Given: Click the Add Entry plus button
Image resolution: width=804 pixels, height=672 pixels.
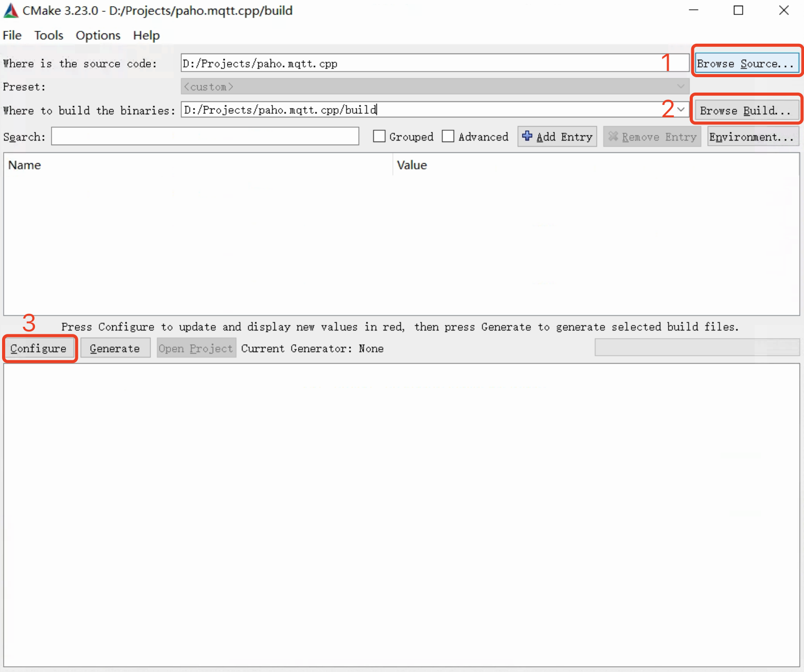Looking at the screenshot, I should coord(557,136).
